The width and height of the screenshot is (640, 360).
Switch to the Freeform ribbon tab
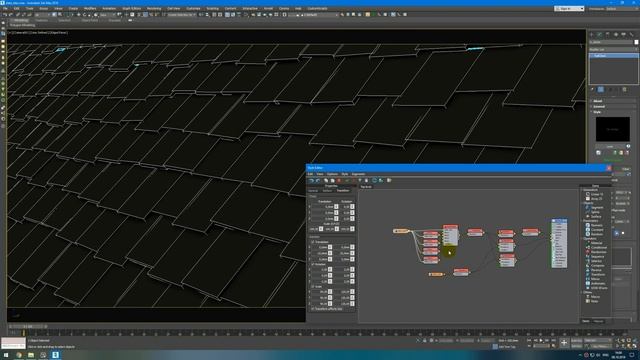[41, 20]
